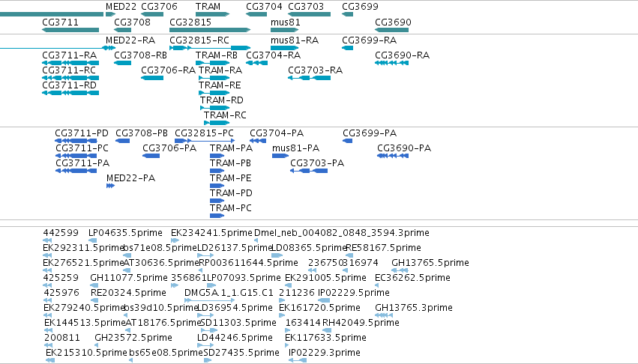Viewport: 638px width, 364px height.
Task: Click the TRAM gene label
Action: pyautogui.click(x=208, y=7)
